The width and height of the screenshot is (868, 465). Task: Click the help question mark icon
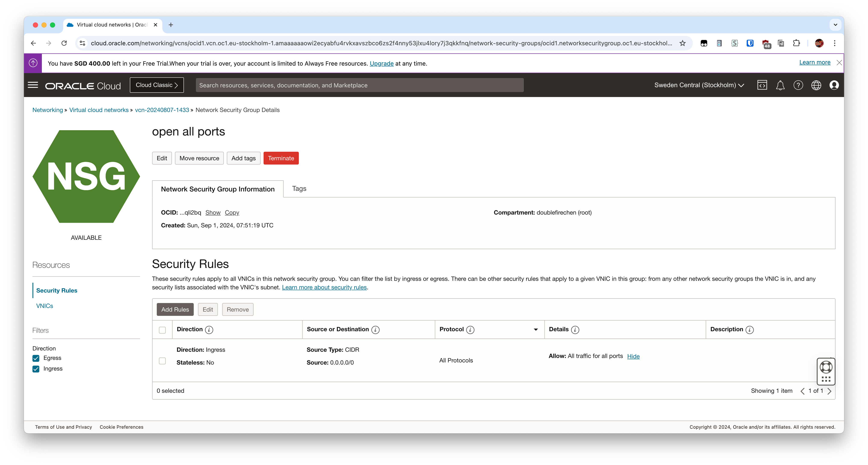(798, 85)
